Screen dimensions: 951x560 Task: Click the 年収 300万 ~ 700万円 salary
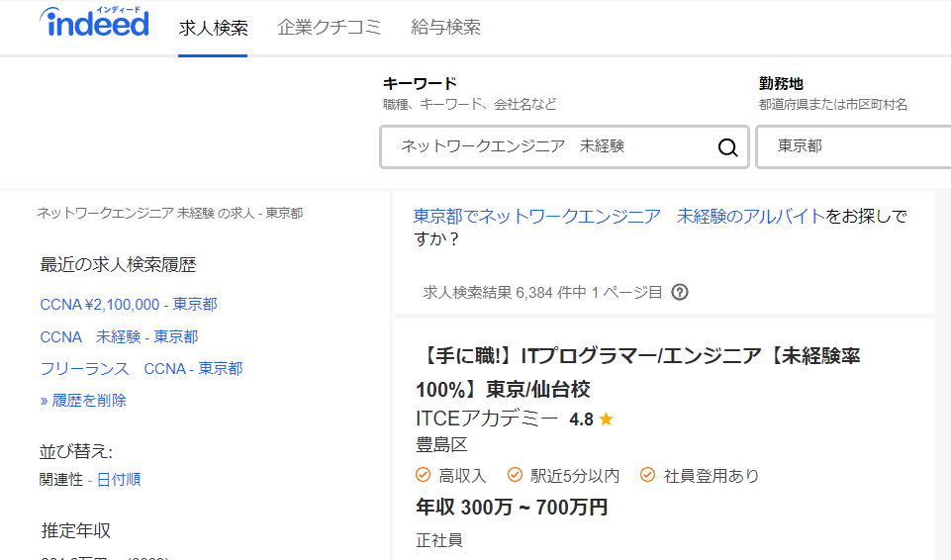point(512,507)
